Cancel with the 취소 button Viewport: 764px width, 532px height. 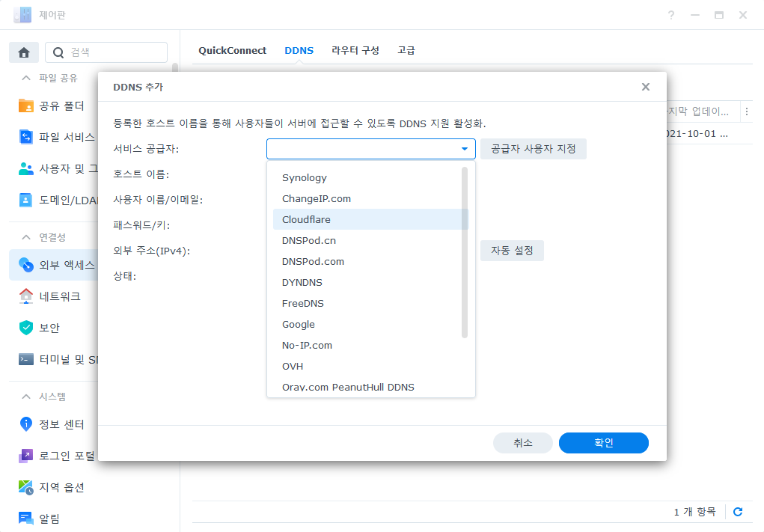523,443
